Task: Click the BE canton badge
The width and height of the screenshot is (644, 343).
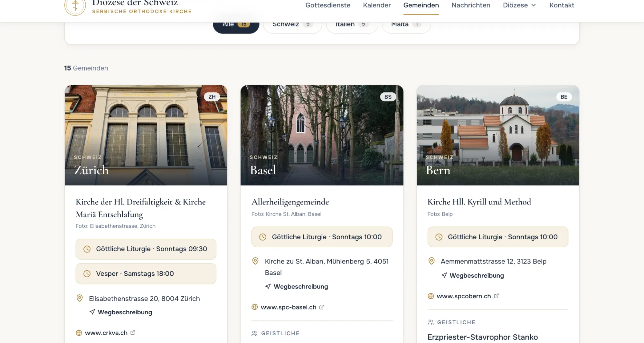Action: (564, 97)
